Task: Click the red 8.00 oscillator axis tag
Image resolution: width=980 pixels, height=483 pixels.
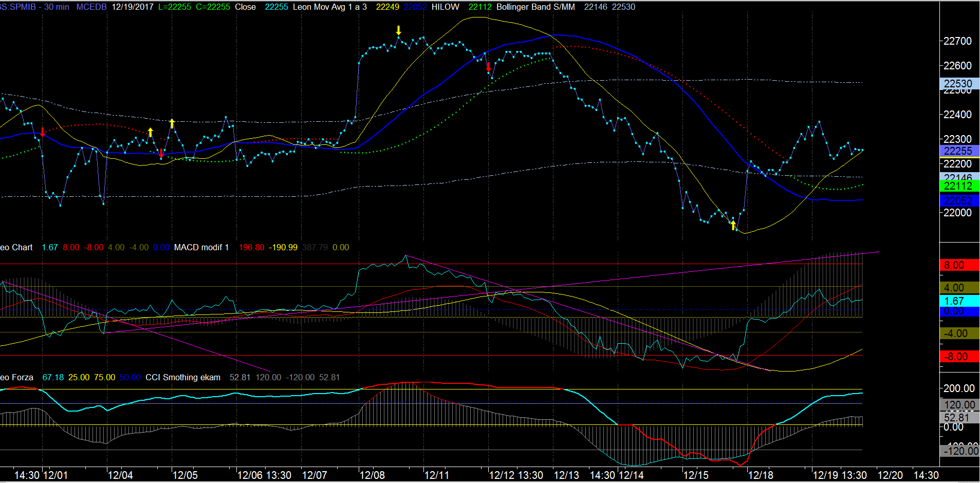Action: [959, 265]
